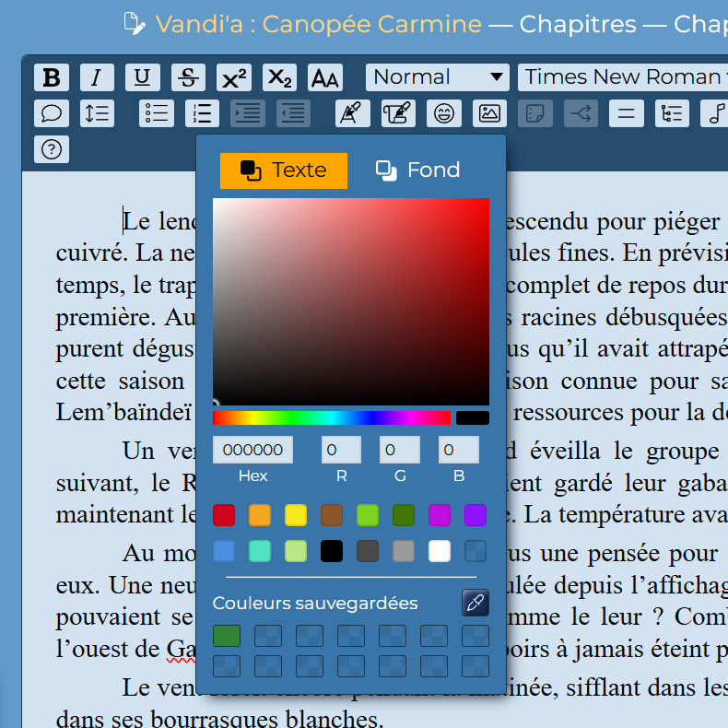Open the paint roller style tool
This screenshot has width=728, height=728.
(398, 113)
